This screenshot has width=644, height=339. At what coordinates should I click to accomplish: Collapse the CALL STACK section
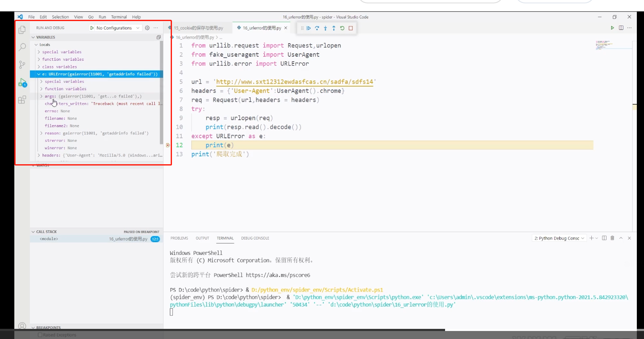[x=33, y=232]
